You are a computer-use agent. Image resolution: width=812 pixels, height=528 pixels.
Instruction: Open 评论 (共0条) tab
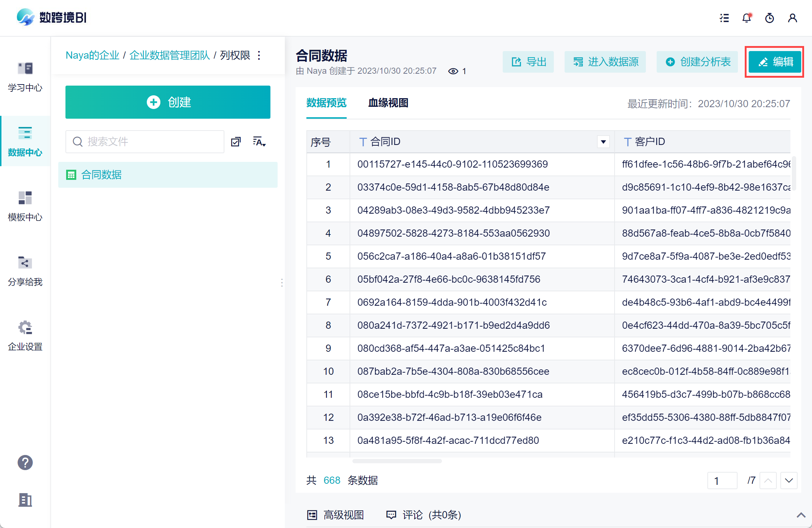pyautogui.click(x=424, y=515)
